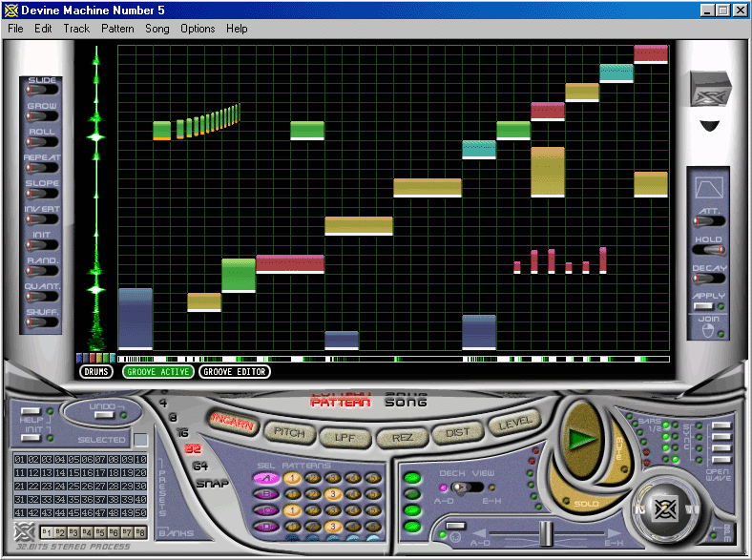The height and width of the screenshot is (560, 752).
Task: Toggle the APPLY envelope button
Action: [x=704, y=306]
